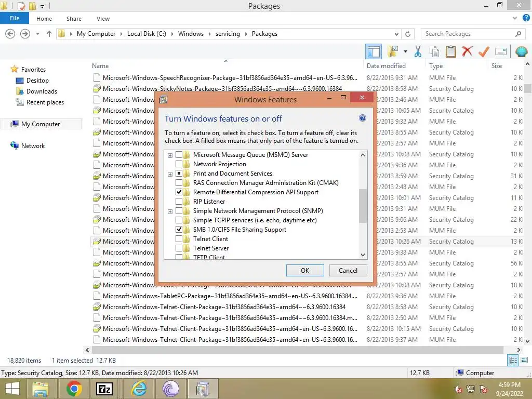Open recent locations dropdown arrow
This screenshot has width=532, height=399.
pos(37,34)
